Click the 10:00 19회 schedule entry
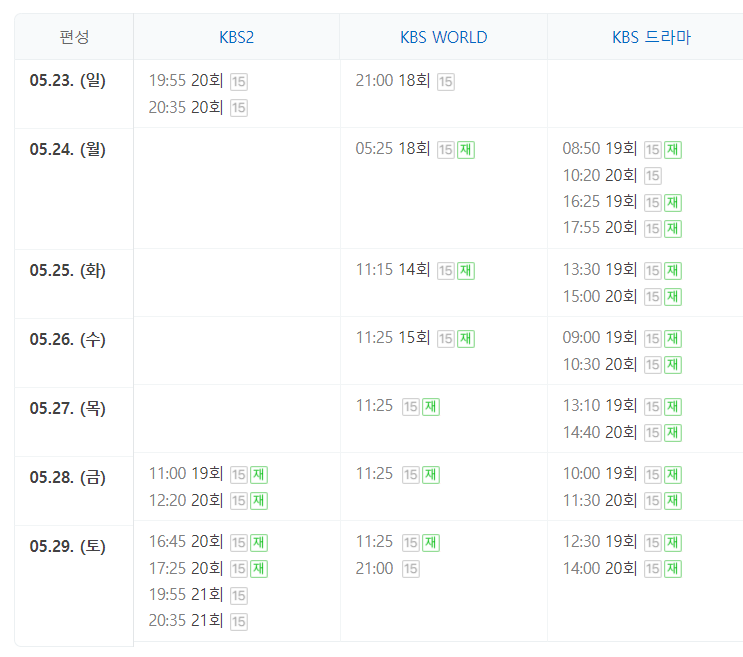The width and height of the screenshot is (743, 657). [x=600, y=473]
